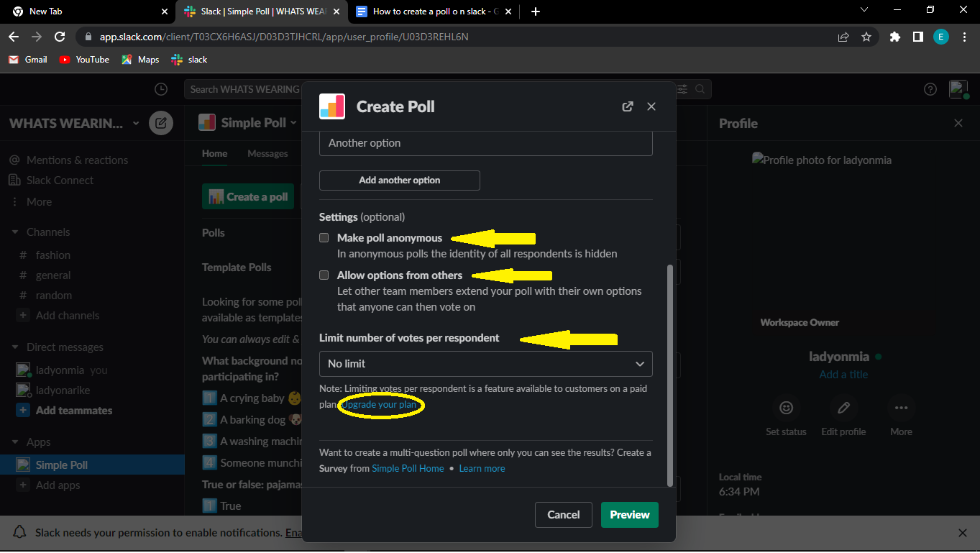
Task: Open the browser Extensions puzzle icon
Action: click(x=895, y=37)
